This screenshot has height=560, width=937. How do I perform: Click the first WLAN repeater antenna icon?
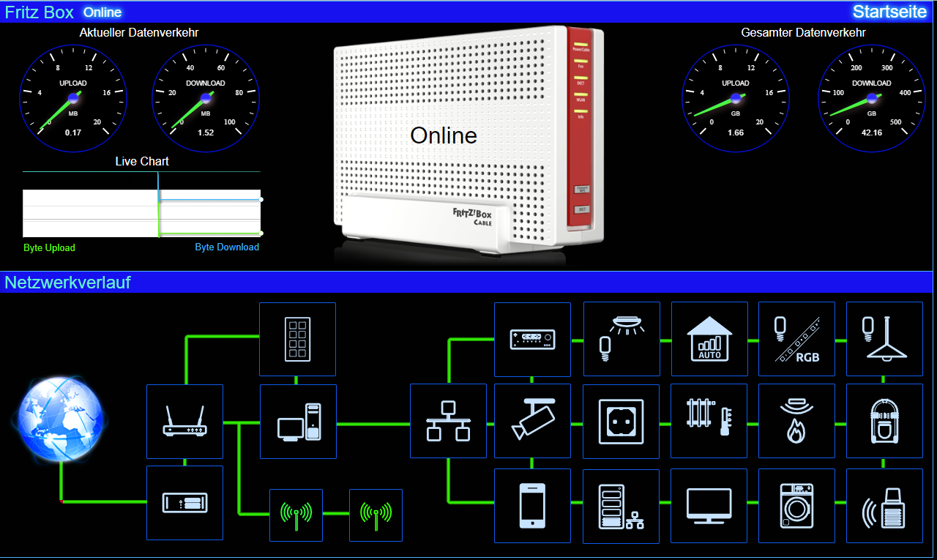[296, 515]
